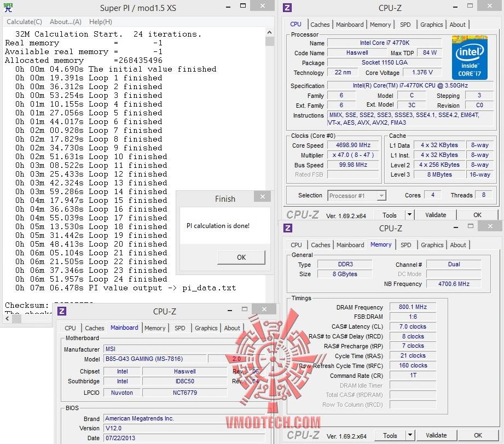Open Help(H) menu in Super PI
The height and width of the screenshot is (444, 504).
coord(101,22)
